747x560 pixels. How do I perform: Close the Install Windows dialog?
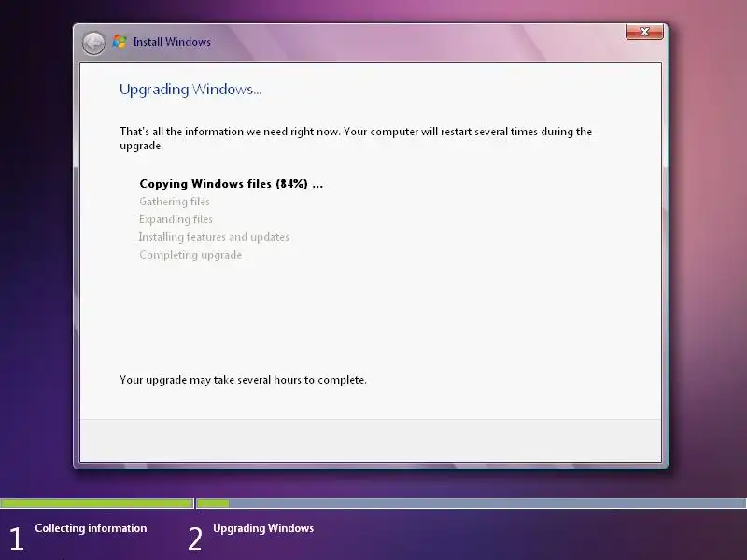pos(644,32)
